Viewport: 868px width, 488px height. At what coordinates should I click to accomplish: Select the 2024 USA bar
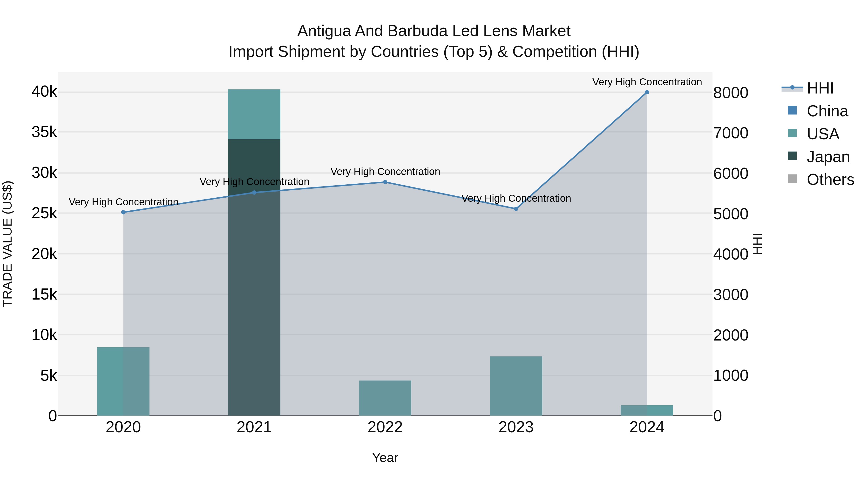point(647,411)
